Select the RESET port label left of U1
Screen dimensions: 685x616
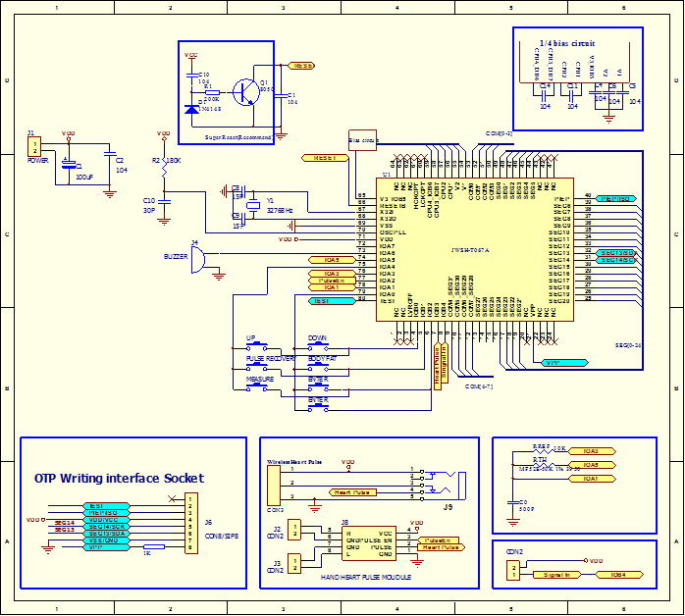pyautogui.click(x=326, y=158)
